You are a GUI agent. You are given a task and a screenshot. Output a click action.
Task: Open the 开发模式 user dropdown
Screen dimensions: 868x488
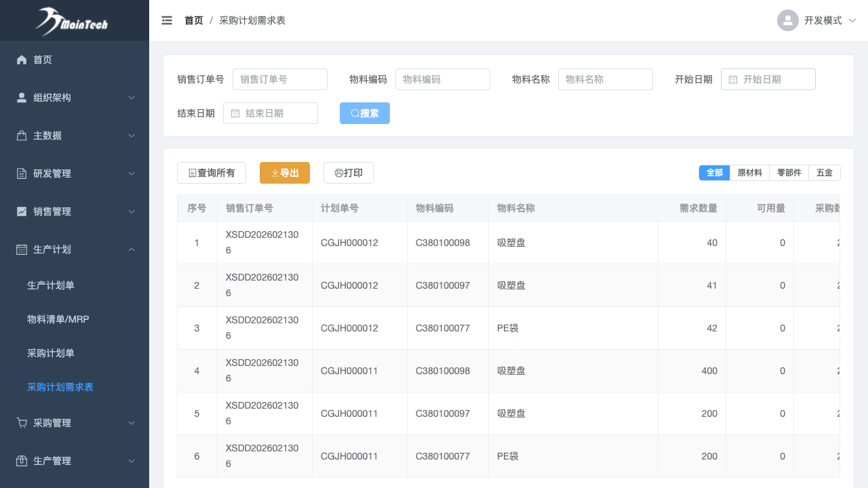coord(823,20)
